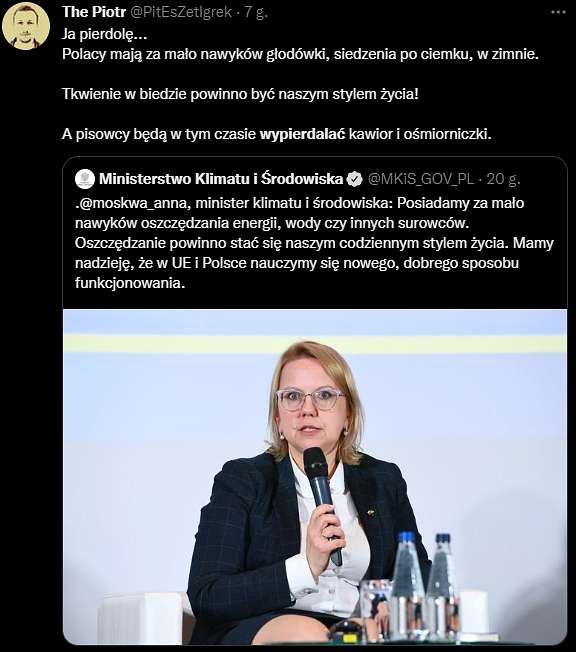Image resolution: width=576 pixels, height=652 pixels.
Task: Open The Piotr display name
Action: pyautogui.click(x=94, y=12)
